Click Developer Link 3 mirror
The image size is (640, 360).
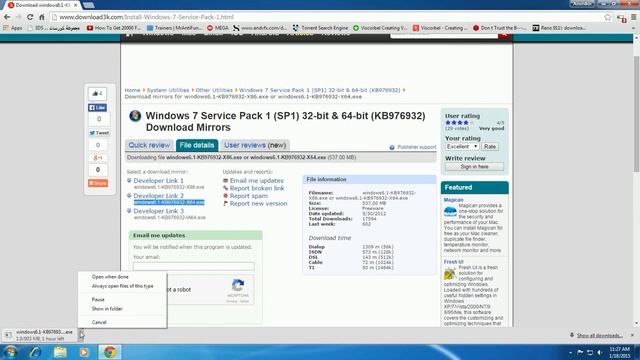[x=158, y=211]
